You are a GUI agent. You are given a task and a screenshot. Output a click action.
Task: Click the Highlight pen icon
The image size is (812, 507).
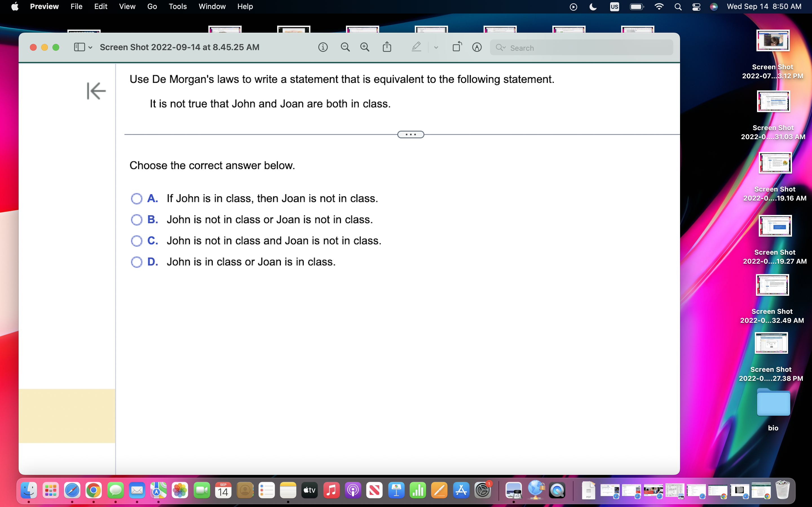(x=416, y=47)
